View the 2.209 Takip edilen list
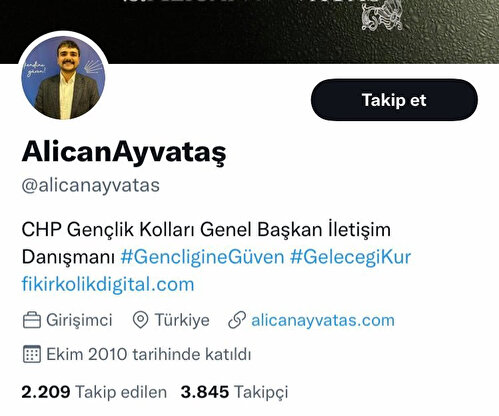The image size is (499, 416). [94, 392]
